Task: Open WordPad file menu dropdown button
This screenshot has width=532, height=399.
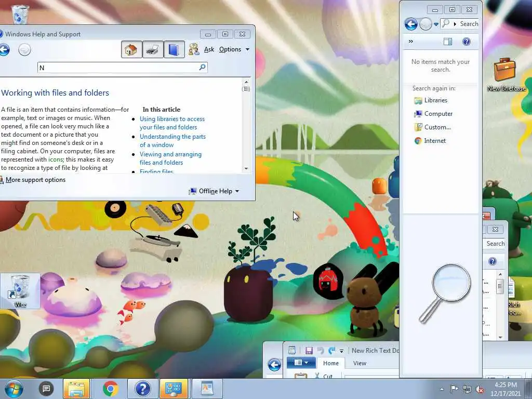Action: tap(301, 363)
